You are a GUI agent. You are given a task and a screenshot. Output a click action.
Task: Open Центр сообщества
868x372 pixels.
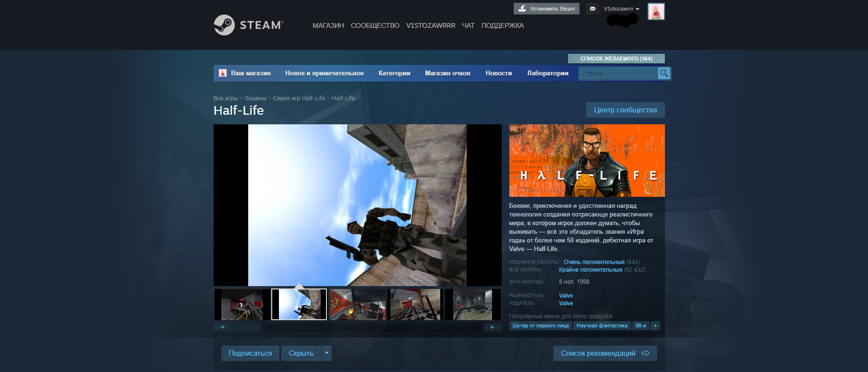coord(626,110)
